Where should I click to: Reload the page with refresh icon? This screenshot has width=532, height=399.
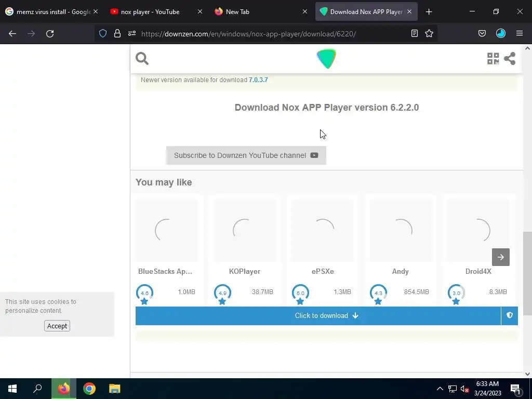click(x=50, y=34)
